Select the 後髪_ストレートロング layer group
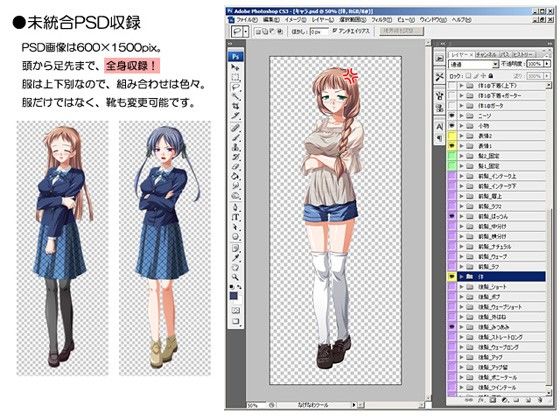This screenshot has width=560, height=420. [502, 337]
